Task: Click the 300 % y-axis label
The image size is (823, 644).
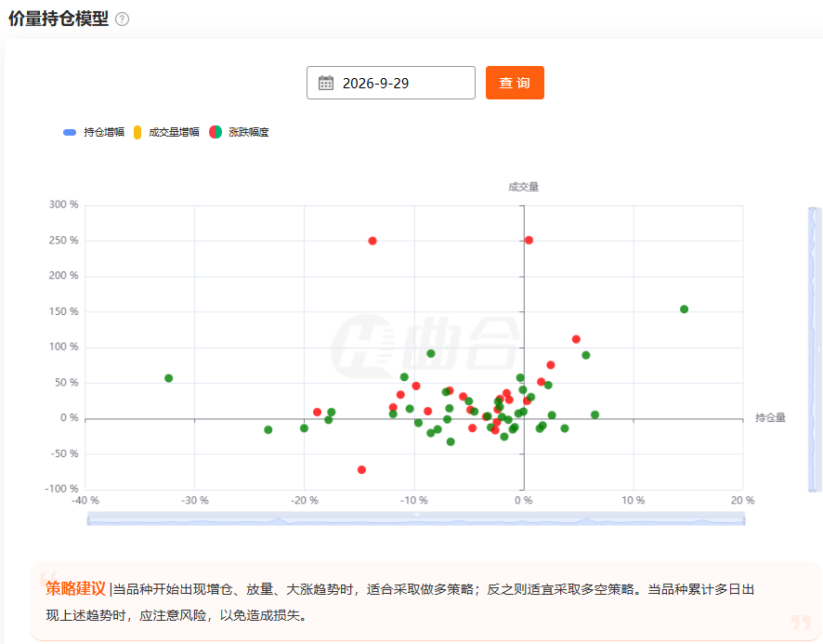Action: point(63,204)
